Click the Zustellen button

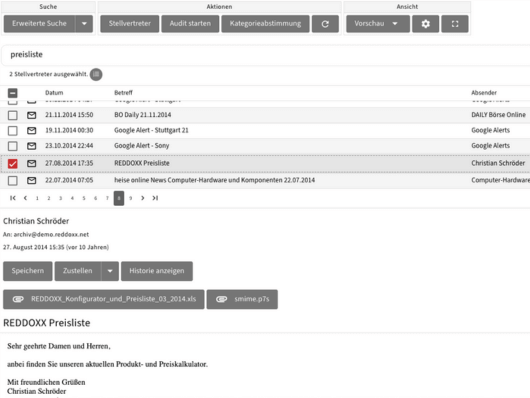click(x=77, y=271)
